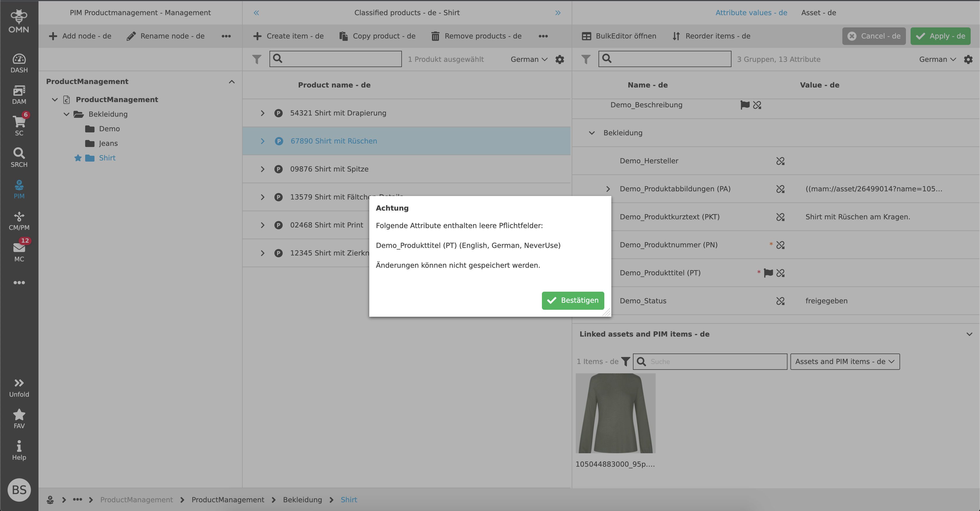
Task: Confirm the dialog with Bestätigen button
Action: 573,300
